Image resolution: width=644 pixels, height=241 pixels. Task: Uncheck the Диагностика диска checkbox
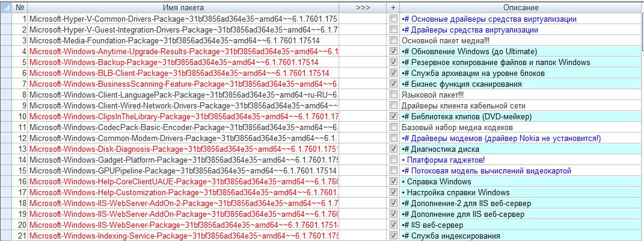click(393, 149)
